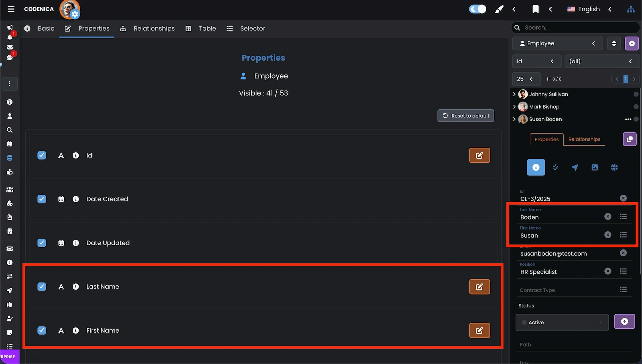
Task: Open the image/media section icon for Susan Boden
Action: (595, 167)
